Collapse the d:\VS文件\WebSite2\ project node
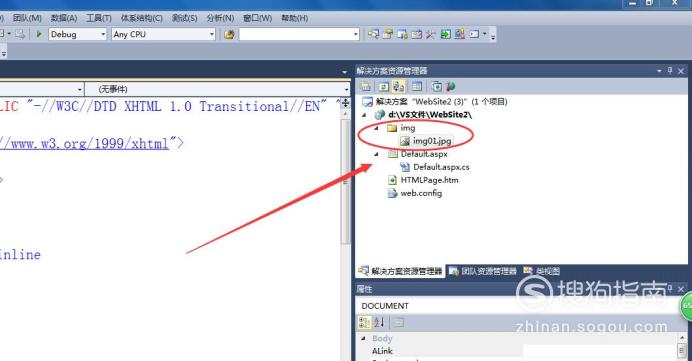 pyautogui.click(x=365, y=115)
